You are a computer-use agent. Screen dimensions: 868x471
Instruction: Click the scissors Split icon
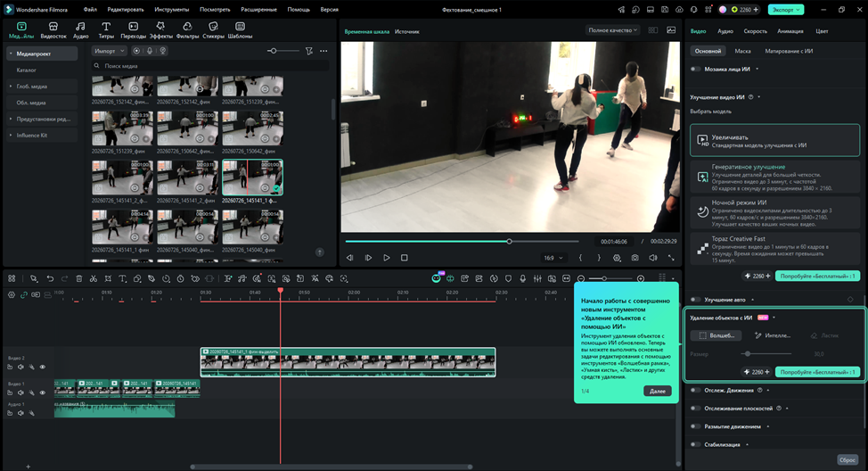click(93, 278)
